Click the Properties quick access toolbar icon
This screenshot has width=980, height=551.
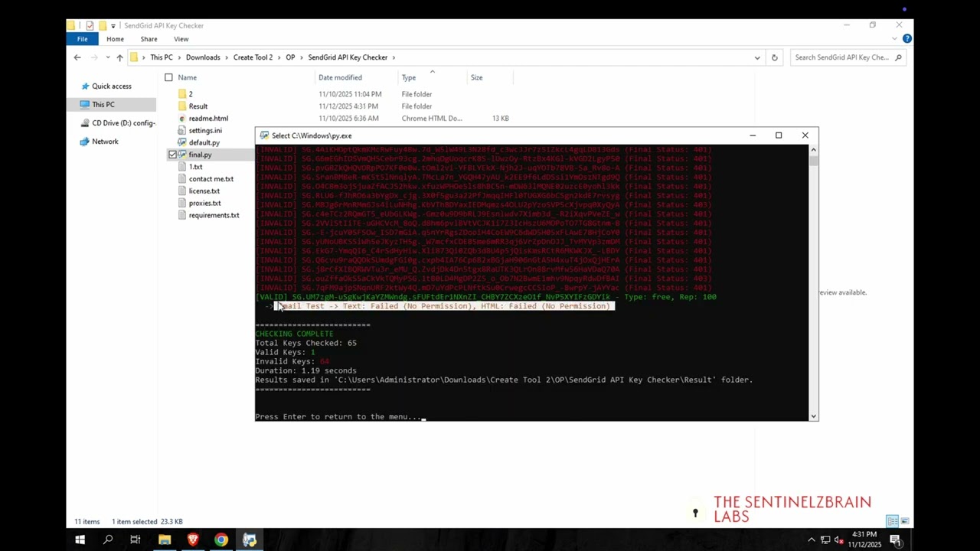(90, 25)
